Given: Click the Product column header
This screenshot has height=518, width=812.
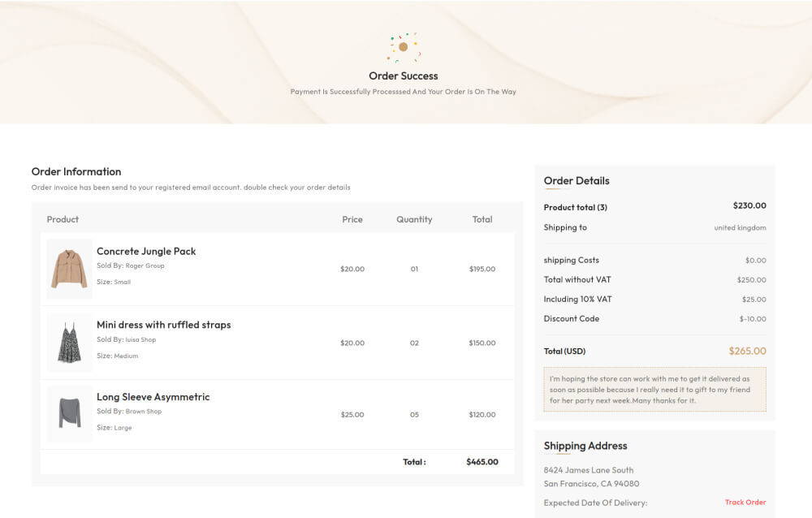Looking at the screenshot, I should (x=63, y=219).
